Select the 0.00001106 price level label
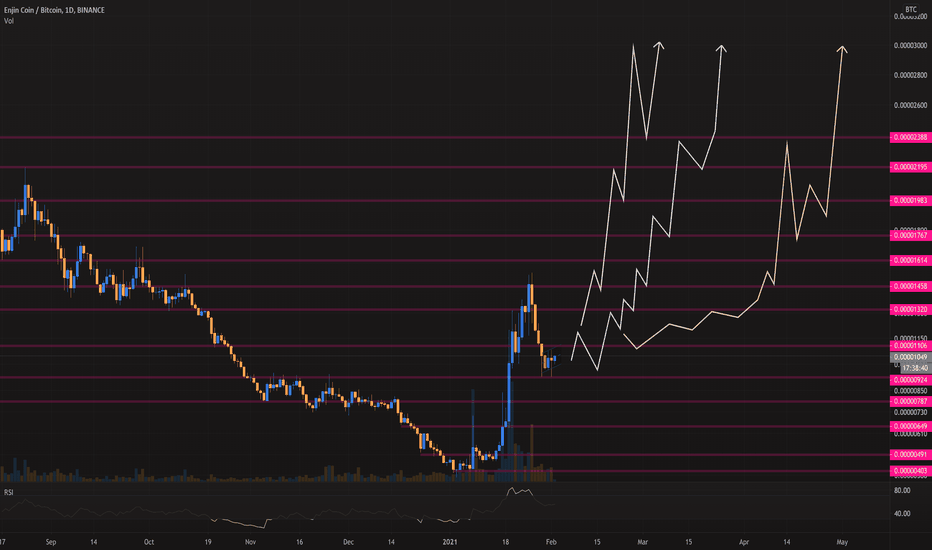The height and width of the screenshot is (550, 932). point(909,345)
